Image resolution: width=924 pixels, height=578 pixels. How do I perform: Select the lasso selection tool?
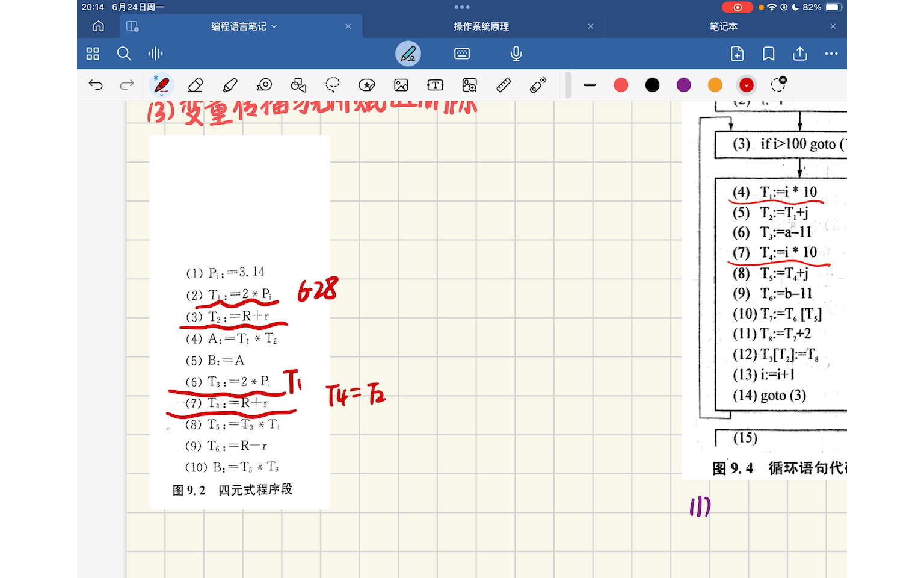[333, 85]
